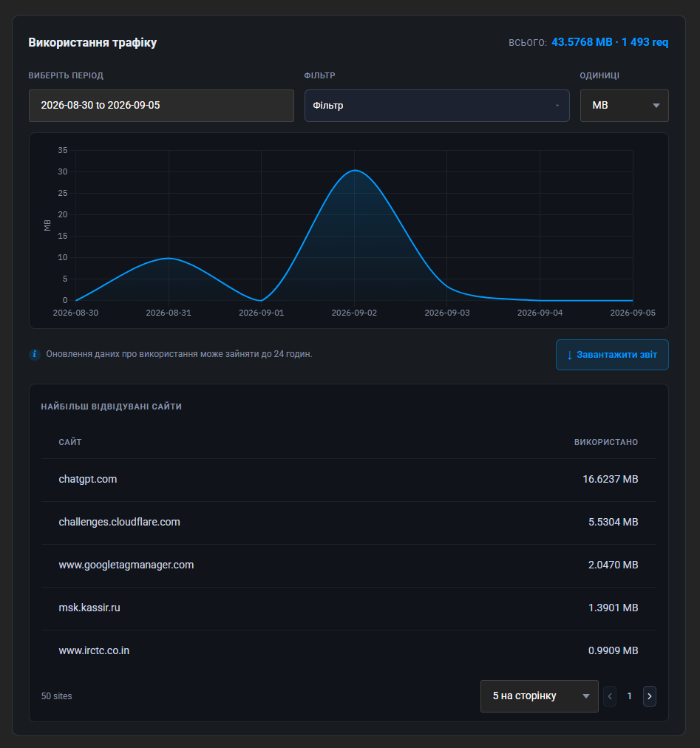Open the date period input field

161,106
